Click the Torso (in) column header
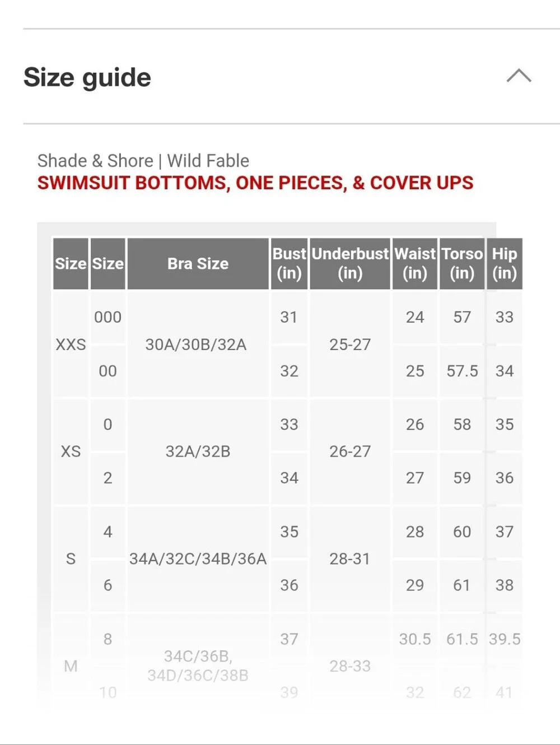 point(462,264)
